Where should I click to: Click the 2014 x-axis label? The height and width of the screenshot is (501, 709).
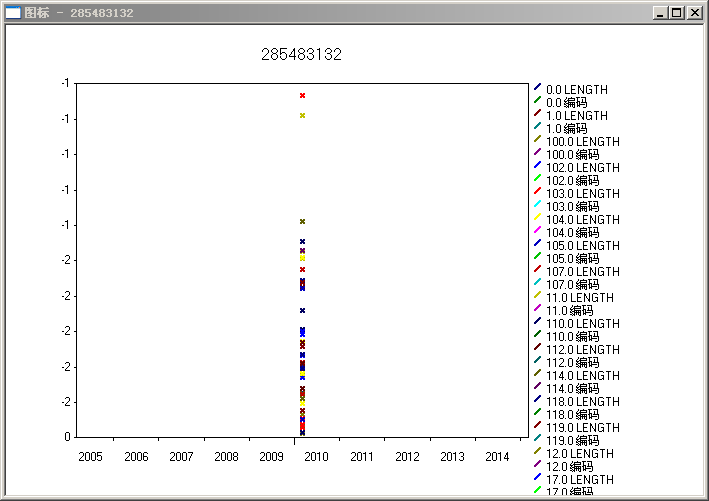(x=497, y=457)
